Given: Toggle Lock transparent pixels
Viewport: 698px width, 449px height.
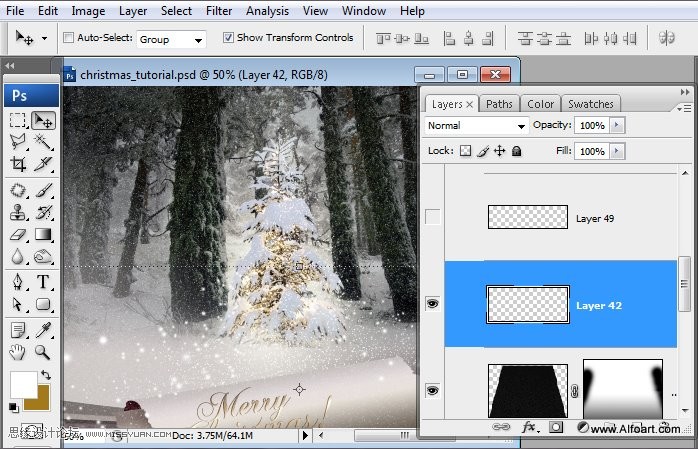Looking at the screenshot, I should (466, 151).
